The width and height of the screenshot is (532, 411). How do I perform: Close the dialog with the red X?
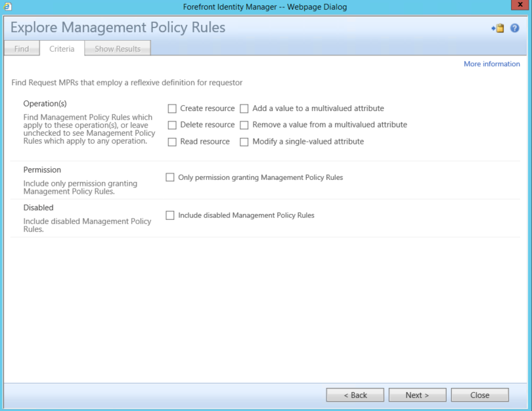tap(520, 5)
